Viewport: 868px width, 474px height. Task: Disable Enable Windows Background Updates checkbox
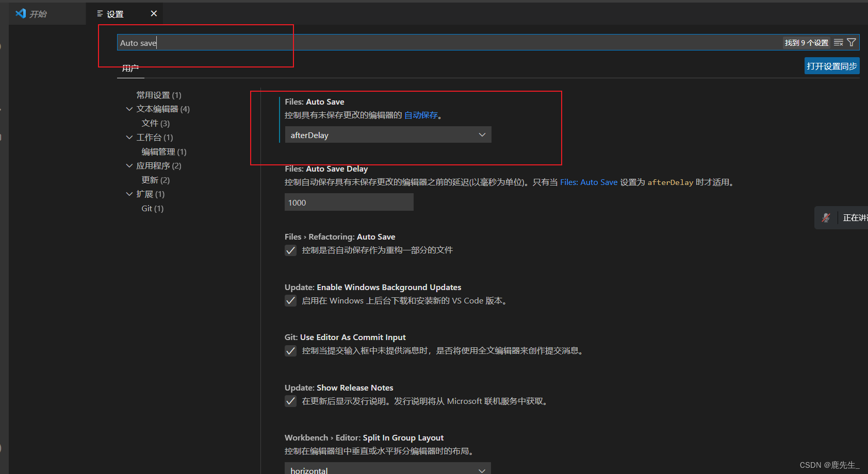(x=291, y=301)
